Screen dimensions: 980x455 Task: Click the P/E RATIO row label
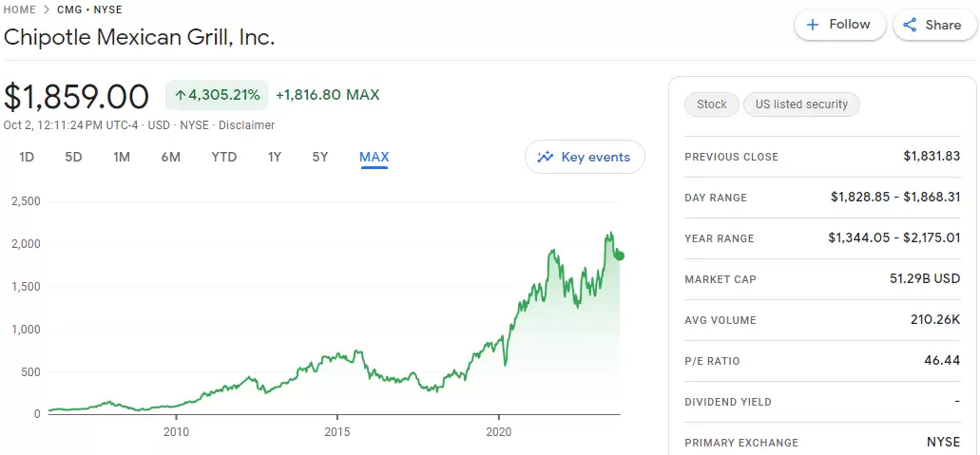tap(712, 361)
